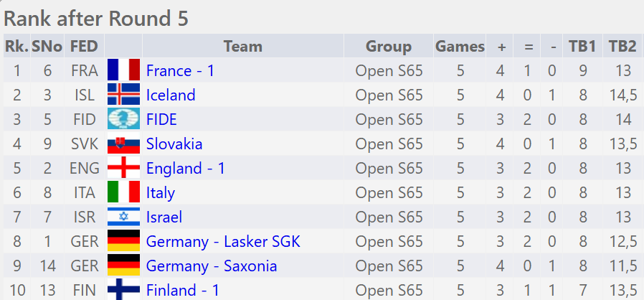Viewport: 644px width, 300px height.
Task: Open the France - 1 team link
Action: pyautogui.click(x=180, y=70)
